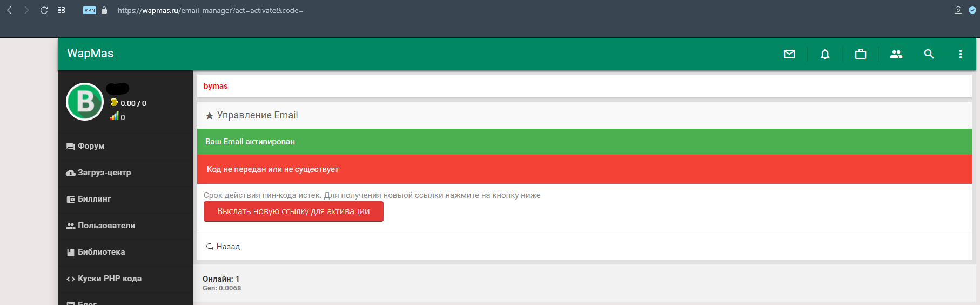Image resolution: width=980 pixels, height=305 pixels.
Task: Open Форум in the sidebar
Action: click(91, 146)
